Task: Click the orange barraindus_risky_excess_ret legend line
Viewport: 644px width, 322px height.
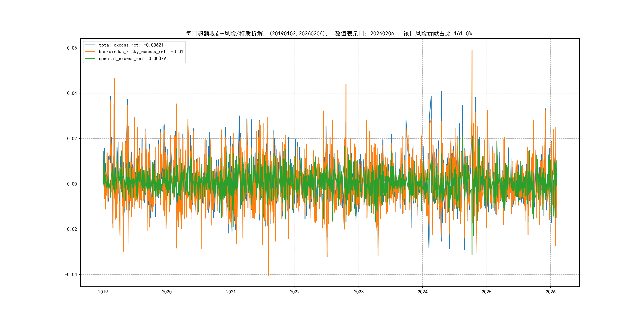Action: [90, 52]
